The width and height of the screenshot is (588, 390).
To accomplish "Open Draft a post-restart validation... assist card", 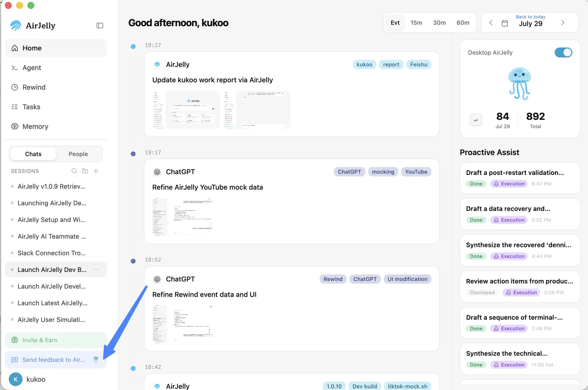I will pyautogui.click(x=520, y=178).
